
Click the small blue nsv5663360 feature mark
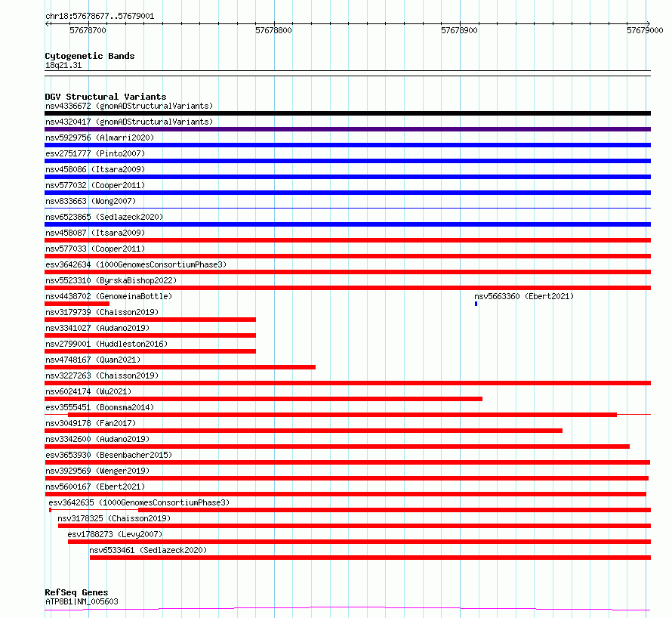476,304
